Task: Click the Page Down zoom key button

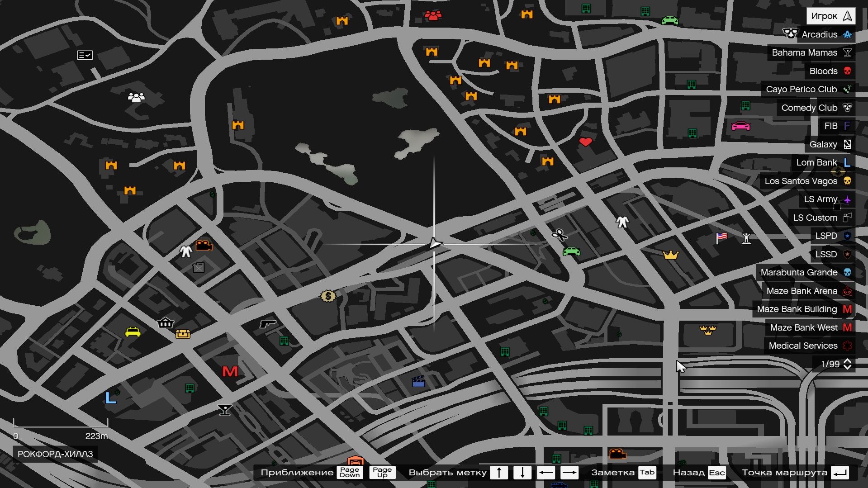Action: 350,473
